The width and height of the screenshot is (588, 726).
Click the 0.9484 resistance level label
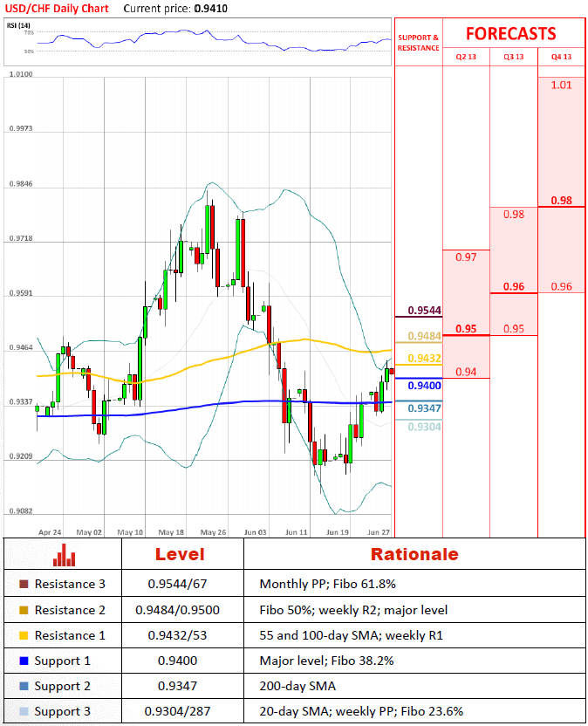pyautogui.click(x=424, y=336)
